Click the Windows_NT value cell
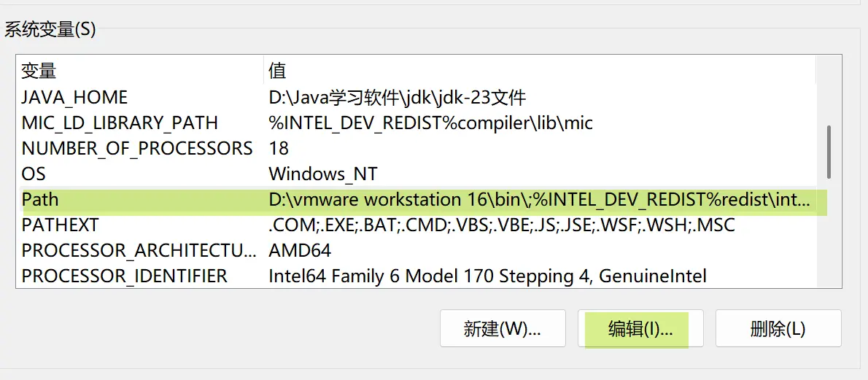The image size is (868, 380). pyautogui.click(x=322, y=174)
